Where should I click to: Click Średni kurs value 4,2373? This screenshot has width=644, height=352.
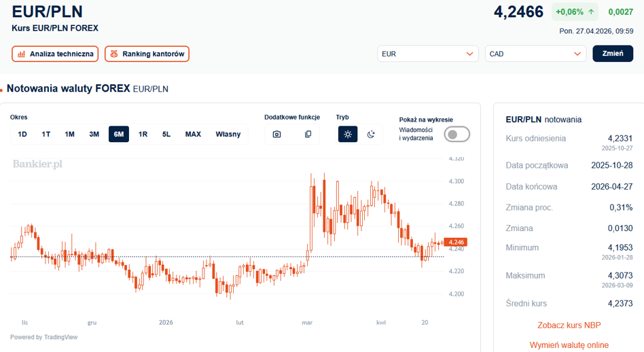click(620, 304)
